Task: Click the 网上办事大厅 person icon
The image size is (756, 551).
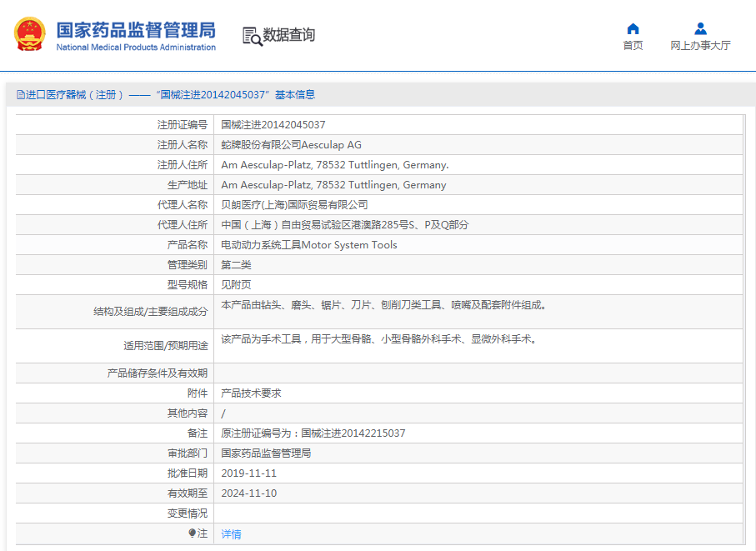Action: point(700,29)
